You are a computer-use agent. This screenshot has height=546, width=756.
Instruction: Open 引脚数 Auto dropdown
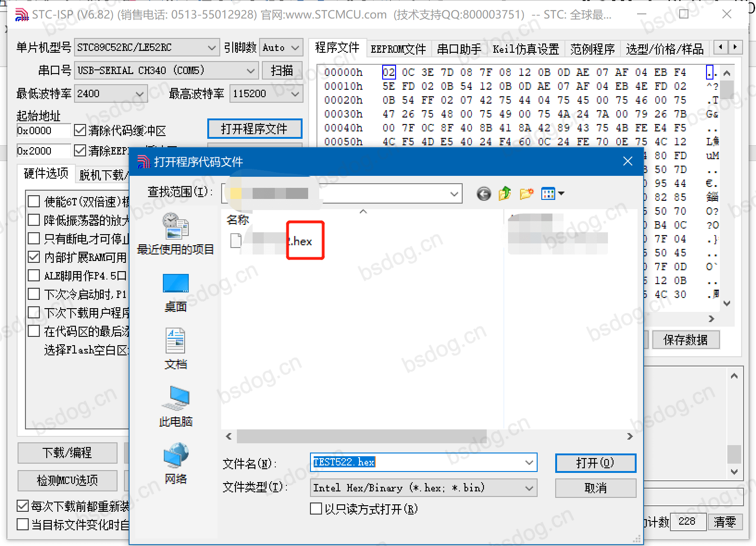click(x=281, y=47)
